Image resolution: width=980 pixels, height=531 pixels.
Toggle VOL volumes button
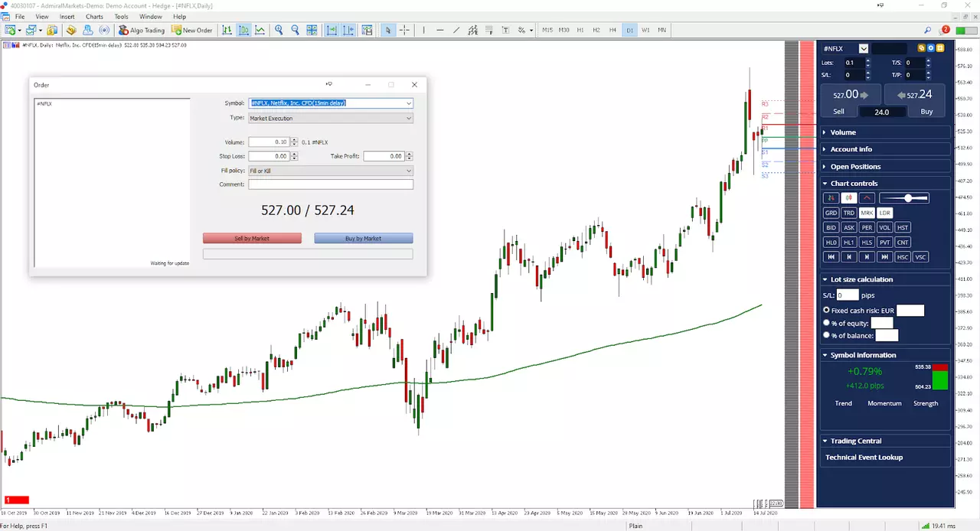[884, 227]
